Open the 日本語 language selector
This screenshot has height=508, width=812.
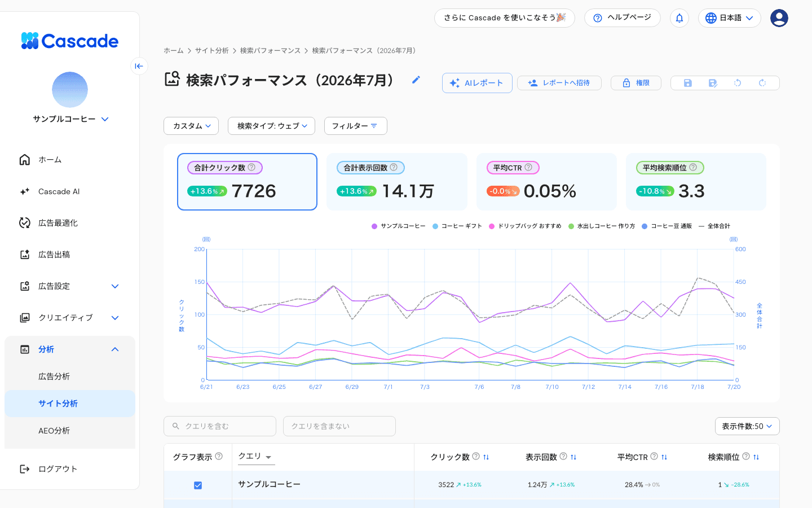(730, 18)
